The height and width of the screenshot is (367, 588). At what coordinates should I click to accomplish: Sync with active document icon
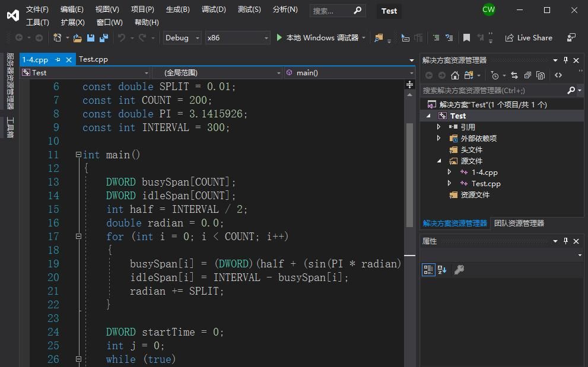click(x=514, y=75)
